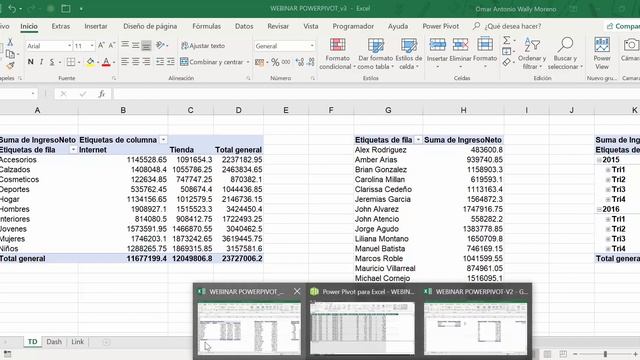Adjust the zoom slider handle
The width and height of the screenshot is (640, 360).
[x=605, y=354]
